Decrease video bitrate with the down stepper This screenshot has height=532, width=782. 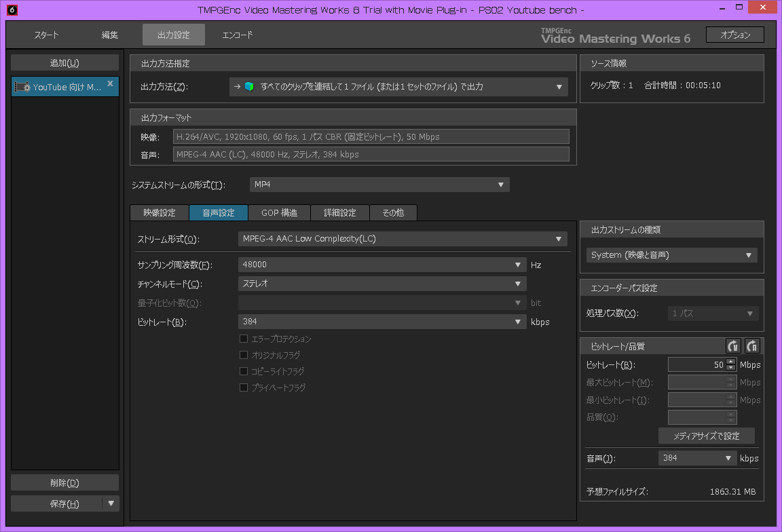[x=730, y=368]
